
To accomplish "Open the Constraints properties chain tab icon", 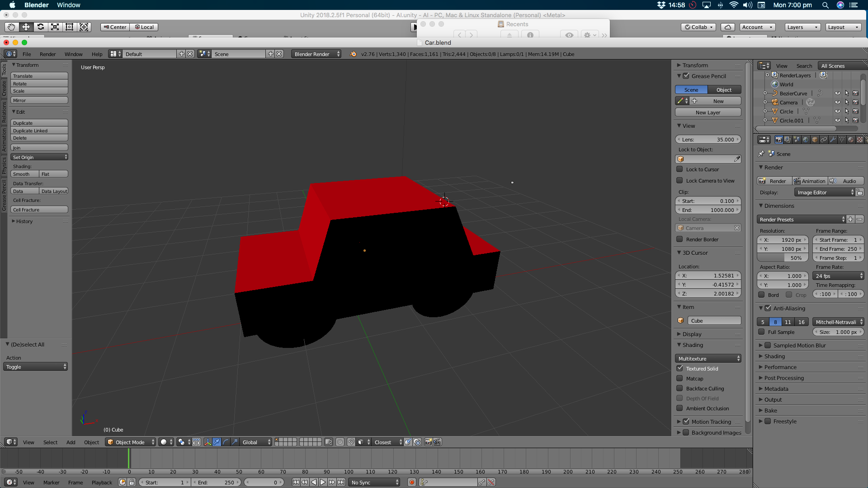I will coord(824,140).
